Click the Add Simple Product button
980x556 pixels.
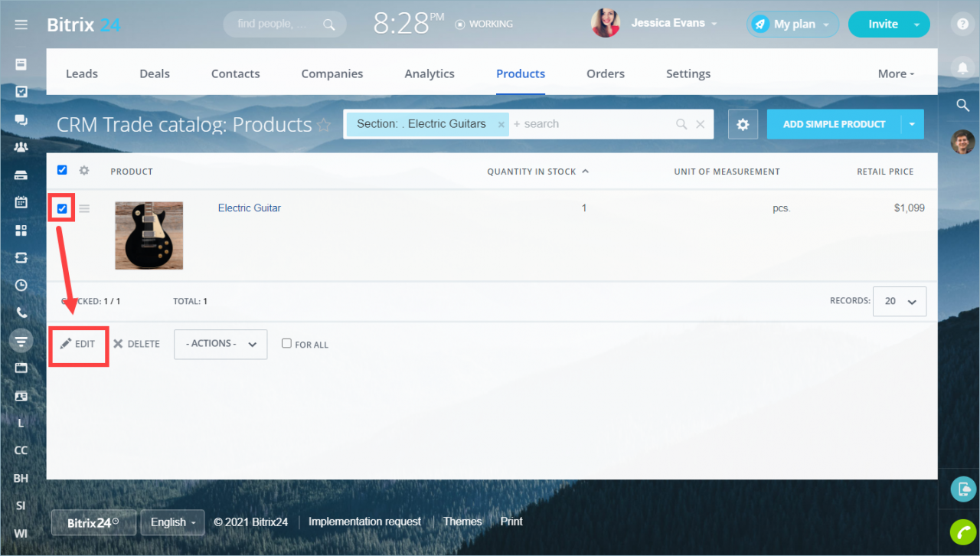[x=835, y=124]
